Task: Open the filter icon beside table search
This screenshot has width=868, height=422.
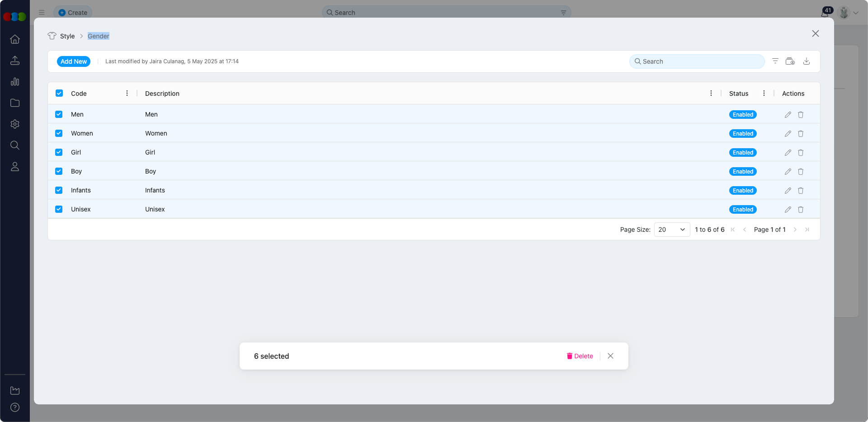Action: pos(775,61)
